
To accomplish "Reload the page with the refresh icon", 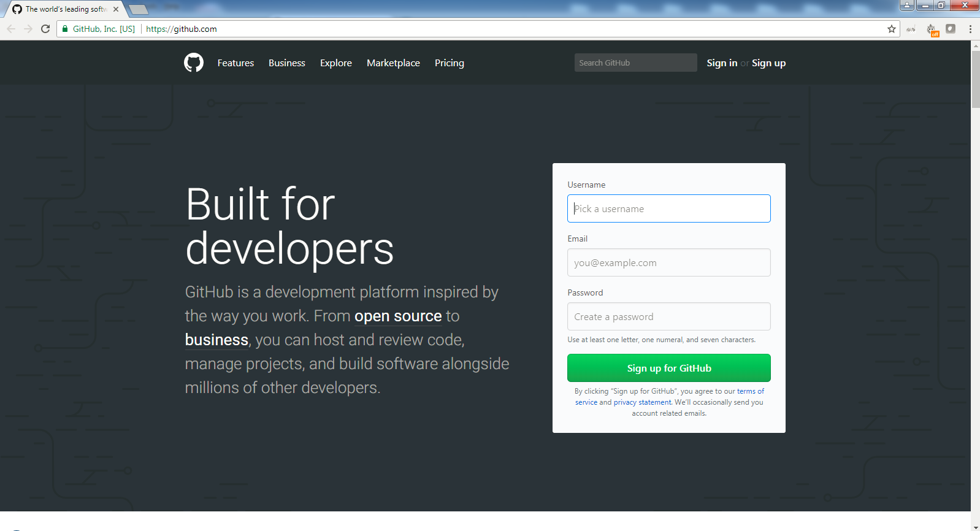I will point(45,29).
